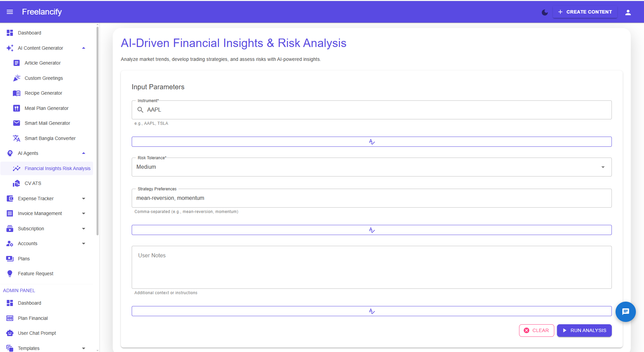
Task: Click the CV ATS icon
Action: [17, 183]
